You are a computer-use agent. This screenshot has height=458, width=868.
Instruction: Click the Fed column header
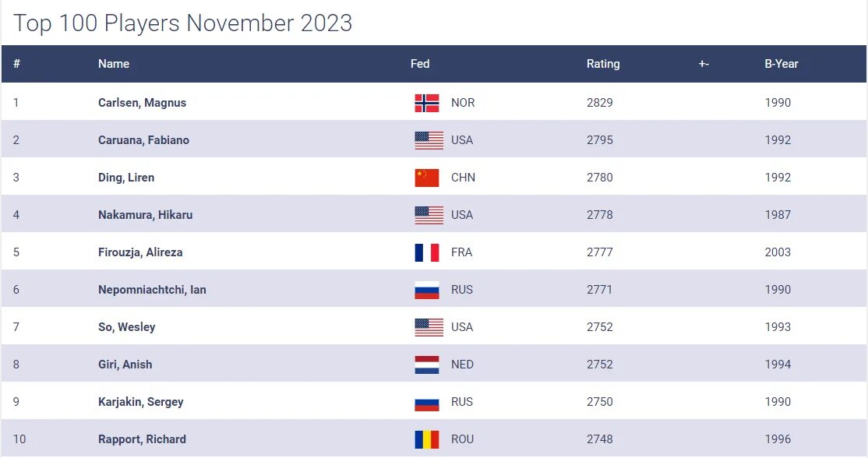click(x=420, y=64)
